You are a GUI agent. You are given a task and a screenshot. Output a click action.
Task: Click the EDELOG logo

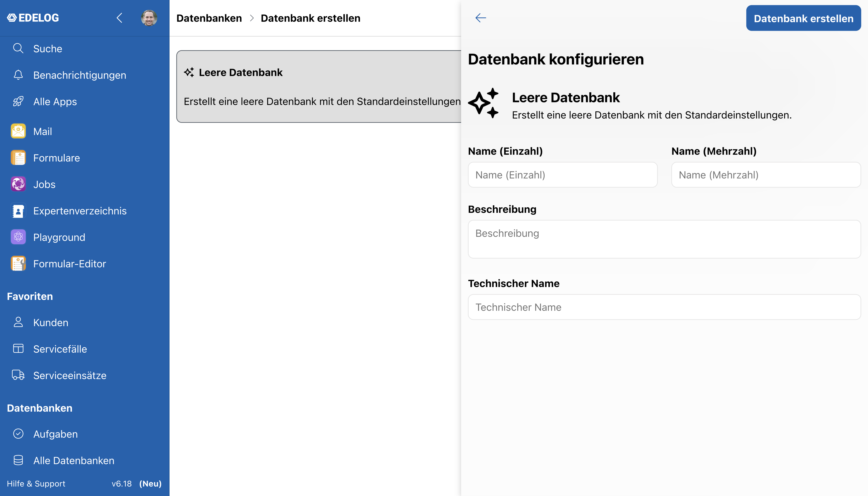(33, 18)
